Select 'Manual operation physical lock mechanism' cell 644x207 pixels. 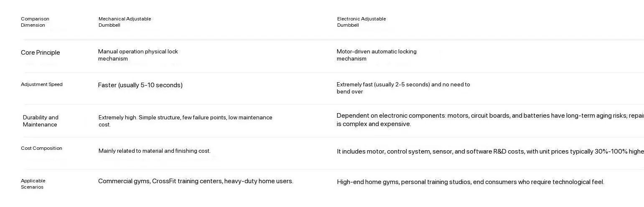coord(138,55)
